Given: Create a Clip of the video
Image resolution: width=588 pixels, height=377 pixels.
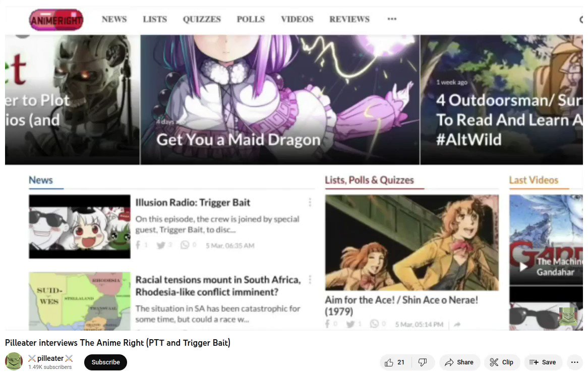Looking at the screenshot, I should tap(502, 362).
